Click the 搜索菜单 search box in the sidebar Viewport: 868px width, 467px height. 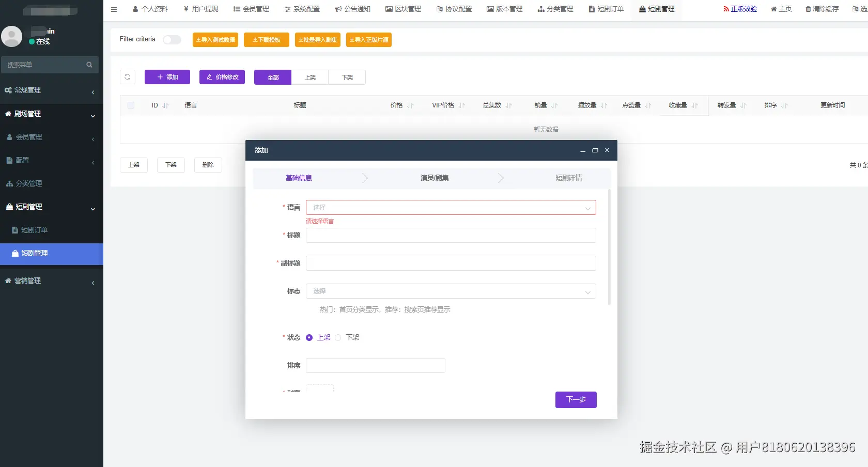(x=50, y=65)
